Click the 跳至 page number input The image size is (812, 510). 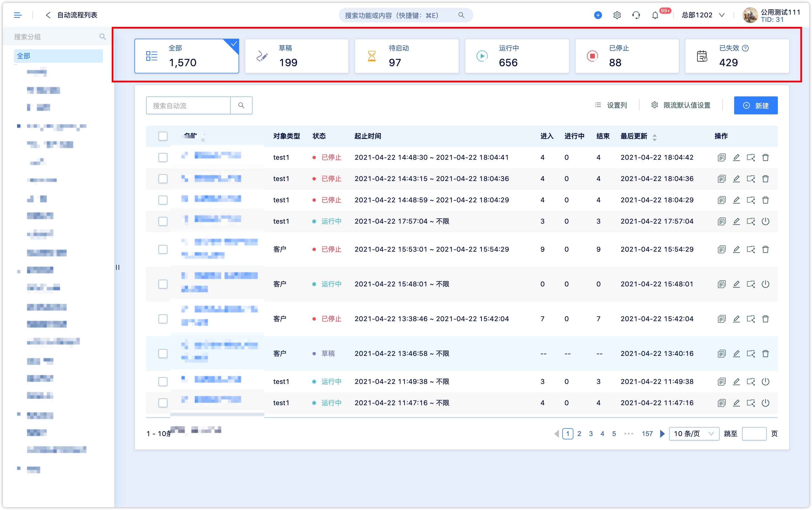tap(754, 433)
